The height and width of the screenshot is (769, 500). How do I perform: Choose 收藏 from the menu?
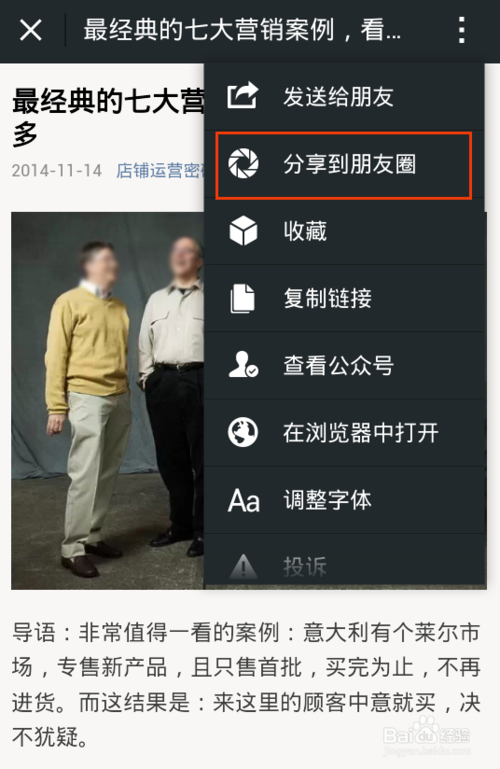coord(345,231)
